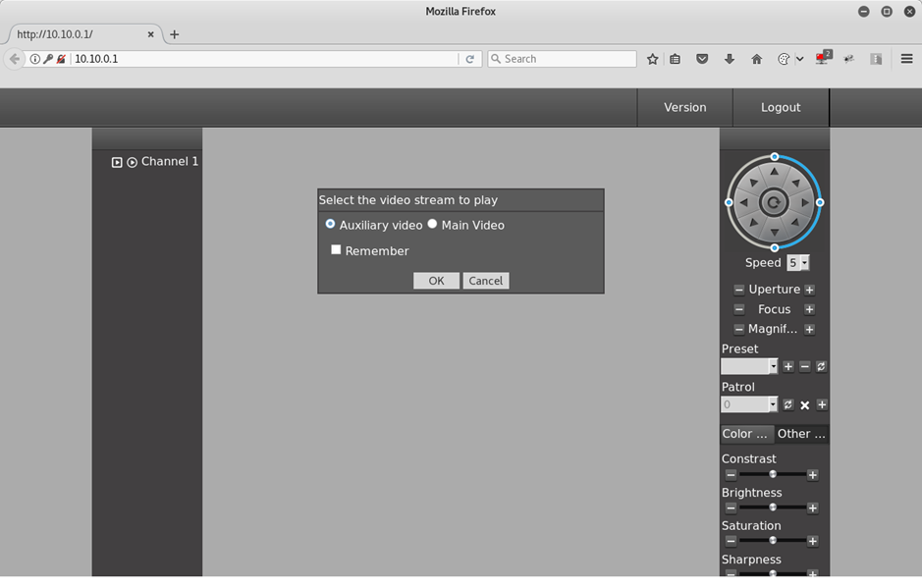Open the Pocket icon in toolbar

702,59
